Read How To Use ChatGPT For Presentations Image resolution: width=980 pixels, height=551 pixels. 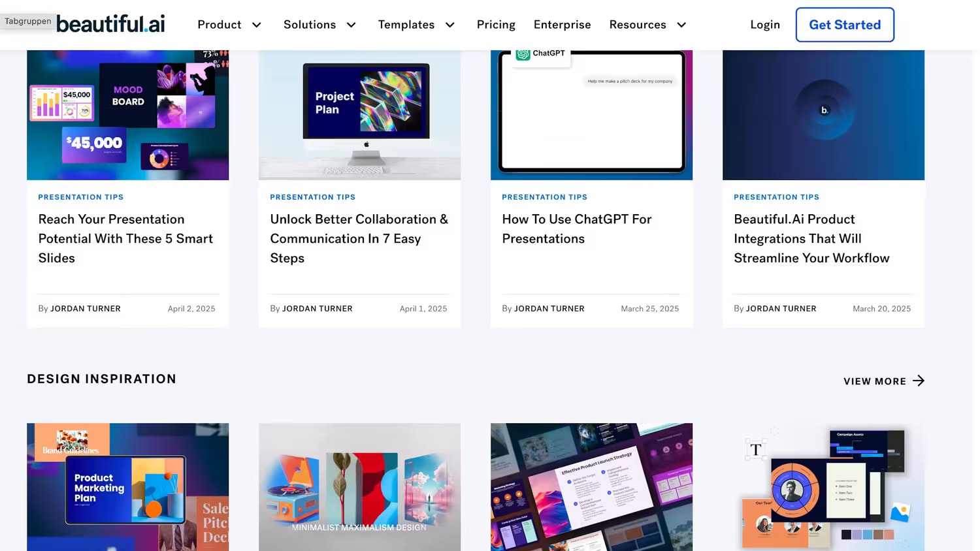[x=576, y=228]
